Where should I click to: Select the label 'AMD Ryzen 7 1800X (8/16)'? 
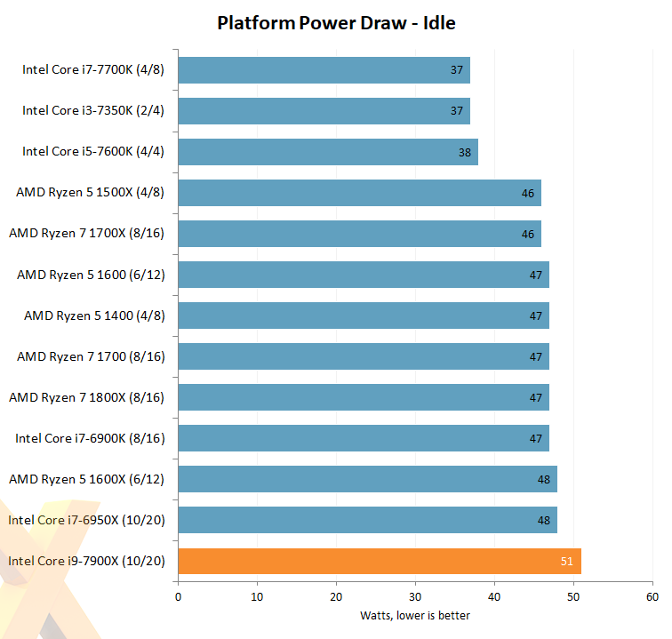[86, 398]
